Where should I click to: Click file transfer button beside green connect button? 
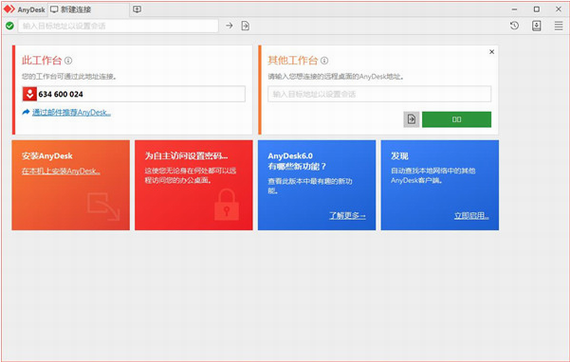[412, 119]
